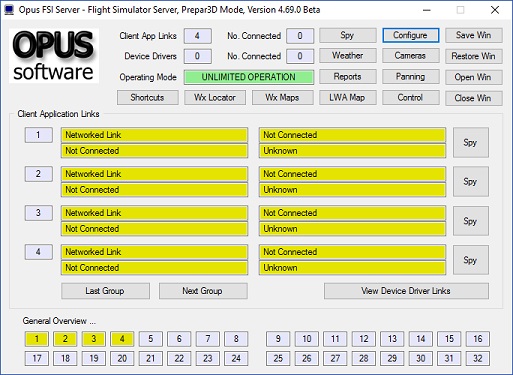Select overview indicator 24
513x375 pixels.
coord(236,359)
